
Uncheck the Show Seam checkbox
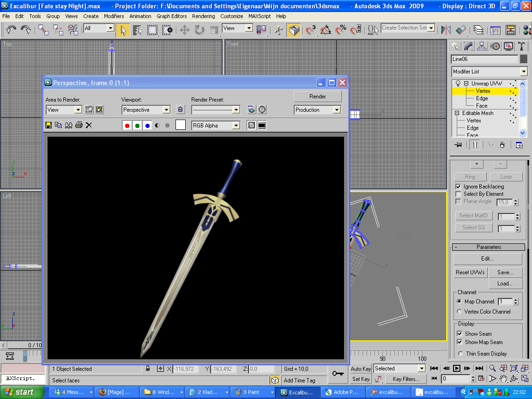(x=460, y=334)
